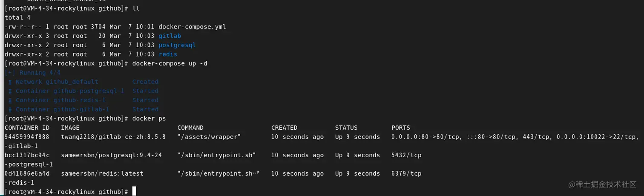The height and width of the screenshot is (196, 644).
Task: Select the redis directory entry
Action: click(x=168, y=54)
